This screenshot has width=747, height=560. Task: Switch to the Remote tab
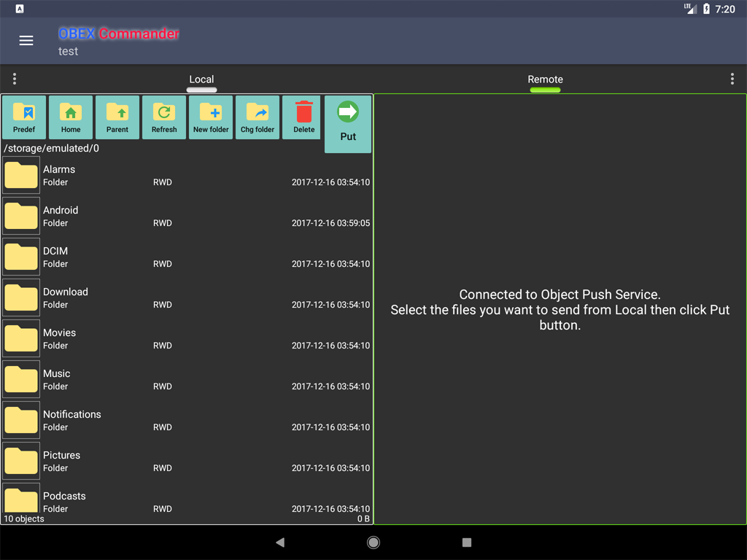coord(545,79)
